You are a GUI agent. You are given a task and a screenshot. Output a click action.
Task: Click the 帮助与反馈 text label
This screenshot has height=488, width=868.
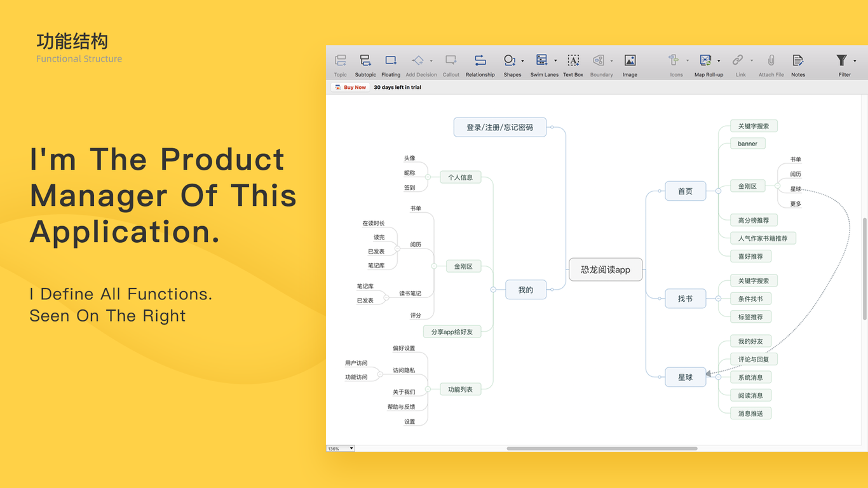401,407
